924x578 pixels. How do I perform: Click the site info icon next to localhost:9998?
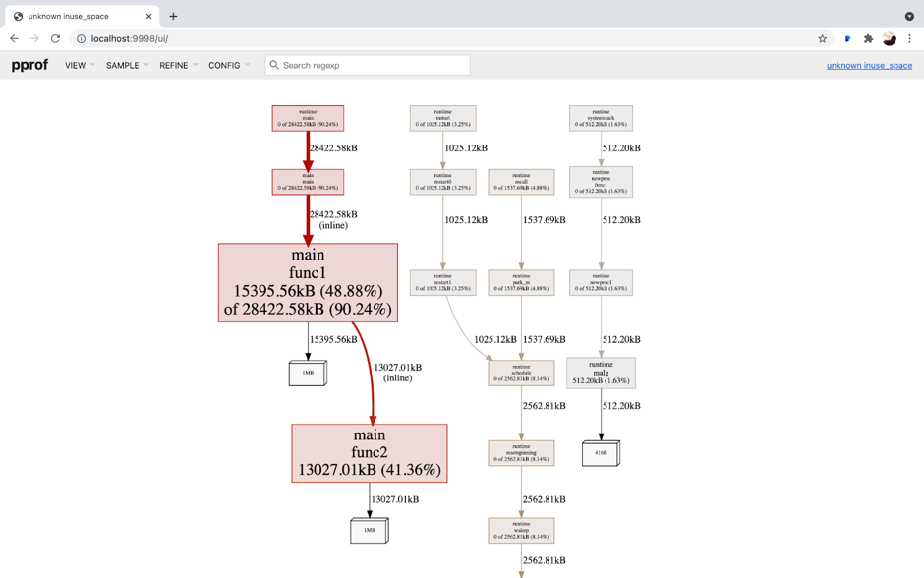tap(80, 38)
